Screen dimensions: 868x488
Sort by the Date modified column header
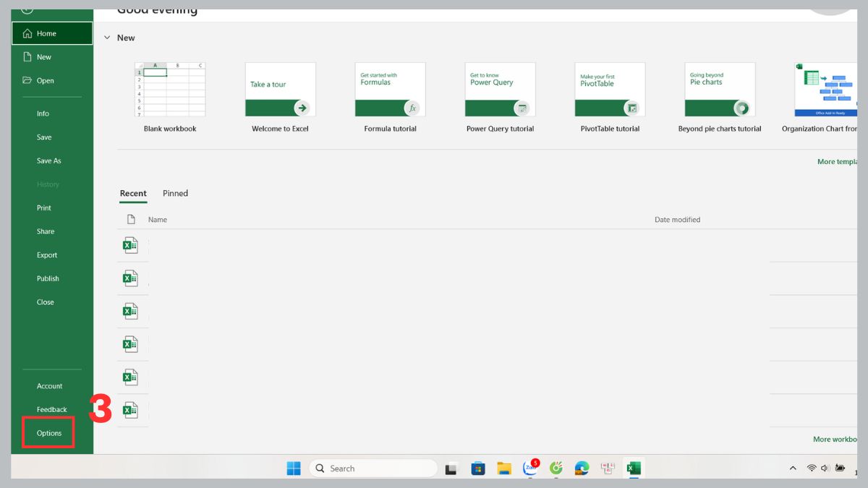coord(677,220)
